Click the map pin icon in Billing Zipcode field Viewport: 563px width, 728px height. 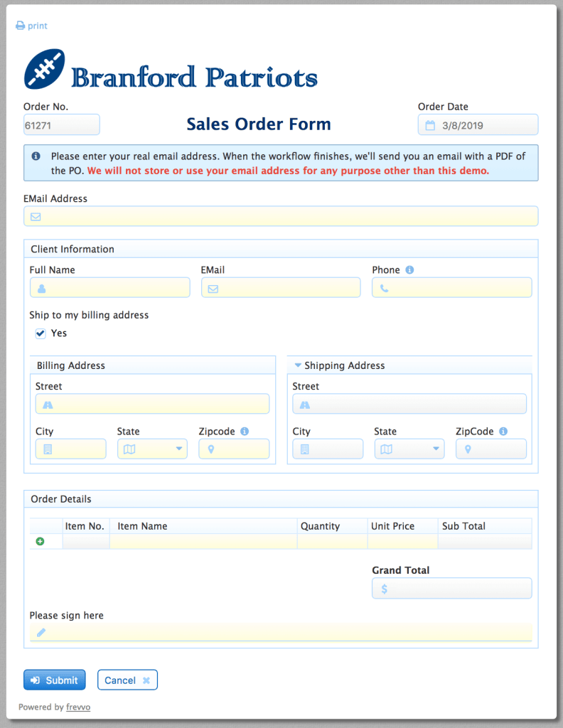point(211,449)
